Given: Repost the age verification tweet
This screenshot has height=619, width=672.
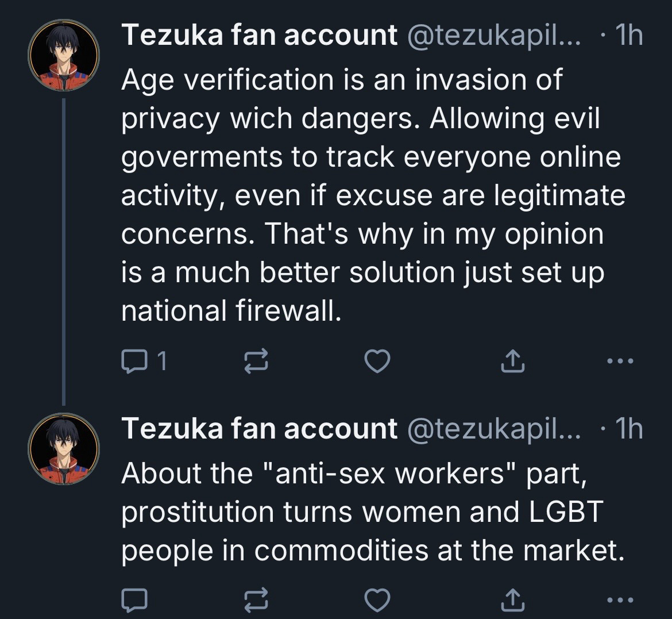Looking at the screenshot, I should [256, 361].
